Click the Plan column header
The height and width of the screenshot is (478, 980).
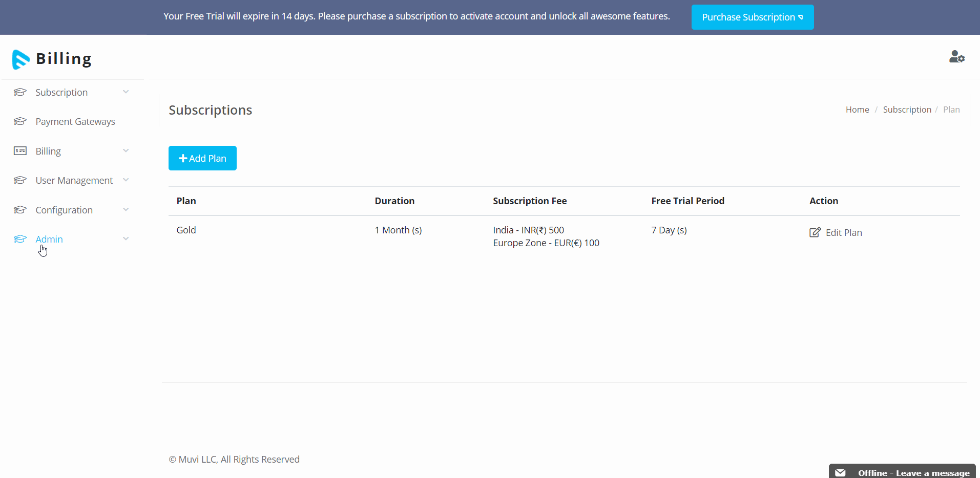[186, 201]
